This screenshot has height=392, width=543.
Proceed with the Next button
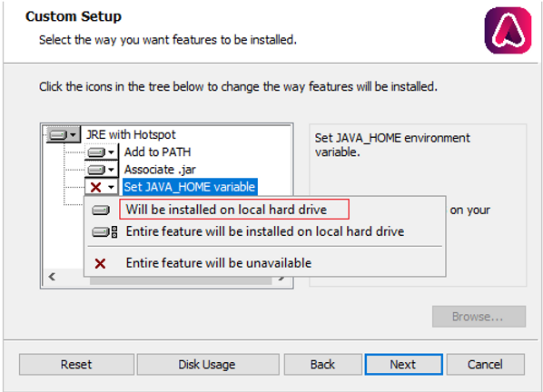403,364
